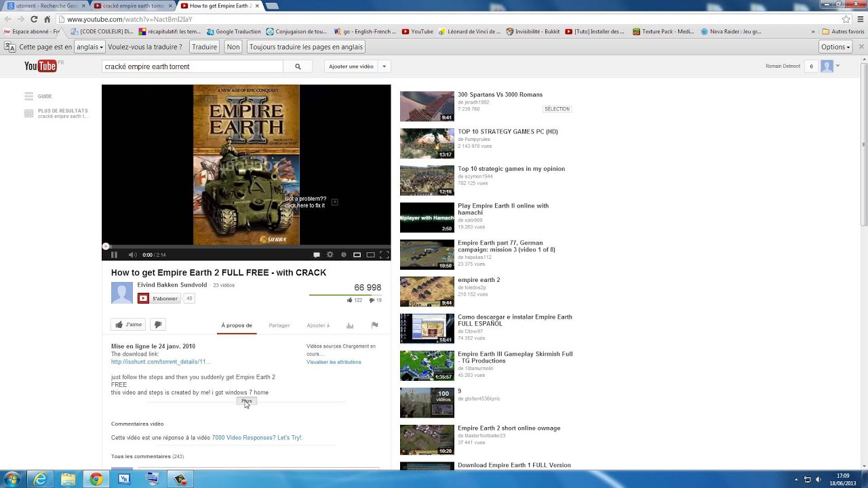Switch to cracké empire earth torrent tab
Viewport: 868px width, 488px height.
point(133,6)
